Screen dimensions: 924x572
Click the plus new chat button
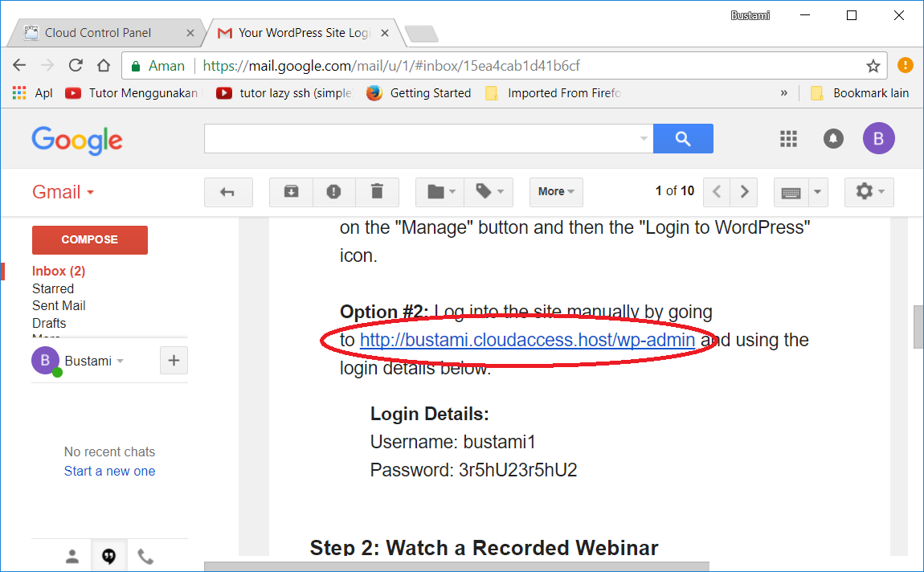point(174,361)
